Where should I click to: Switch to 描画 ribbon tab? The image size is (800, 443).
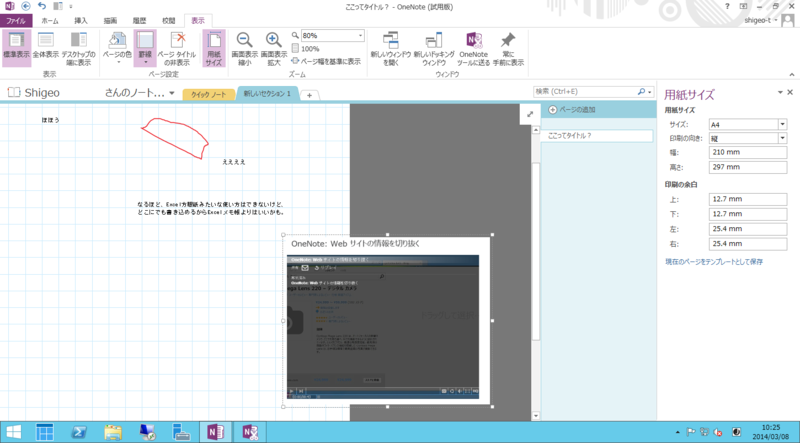[110, 21]
